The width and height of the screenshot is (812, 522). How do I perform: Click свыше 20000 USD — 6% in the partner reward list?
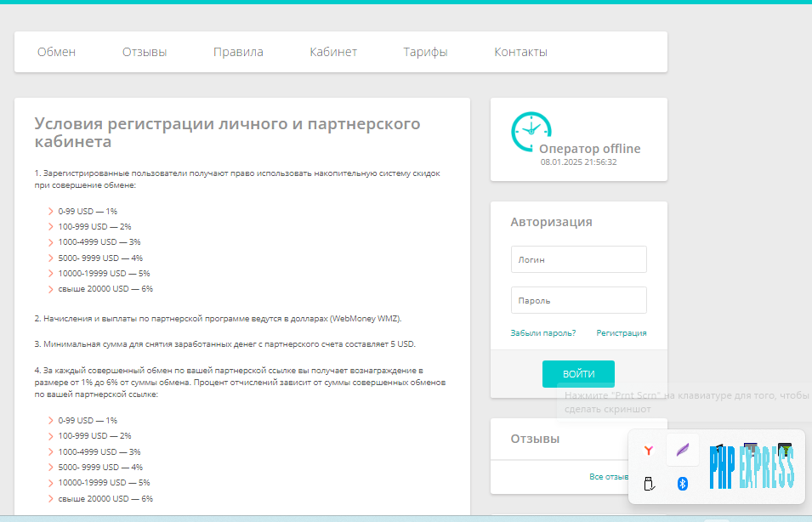[105, 499]
